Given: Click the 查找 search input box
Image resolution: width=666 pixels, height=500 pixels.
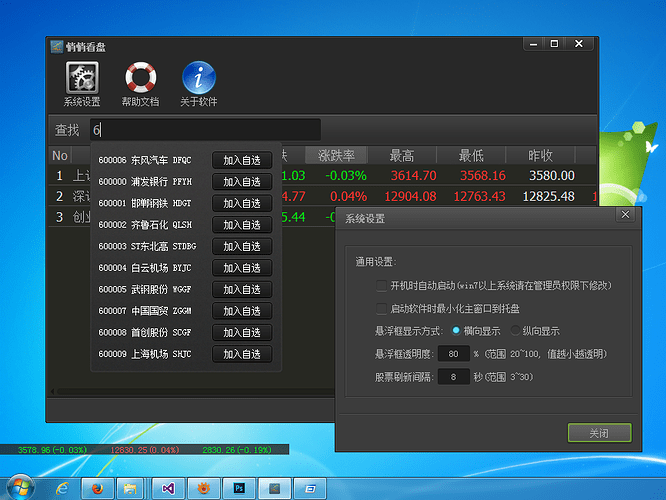Looking at the screenshot, I should pyautogui.click(x=204, y=130).
